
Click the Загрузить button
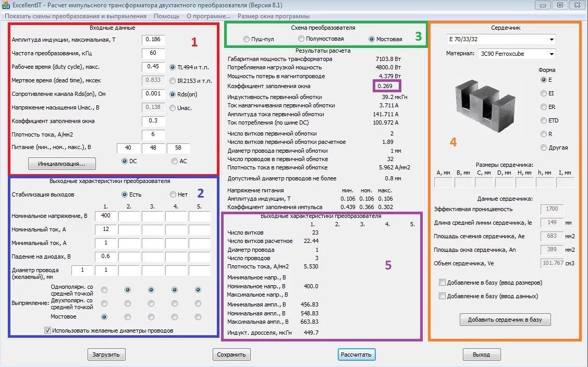click(106, 354)
